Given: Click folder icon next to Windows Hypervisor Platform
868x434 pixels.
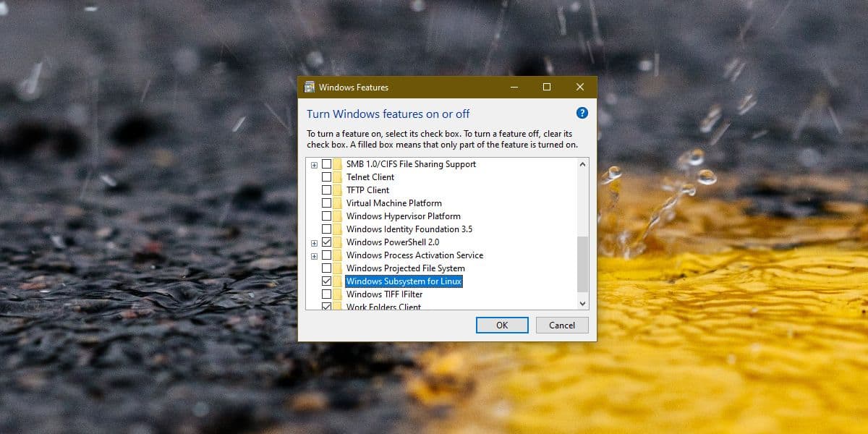Looking at the screenshot, I should (338, 216).
